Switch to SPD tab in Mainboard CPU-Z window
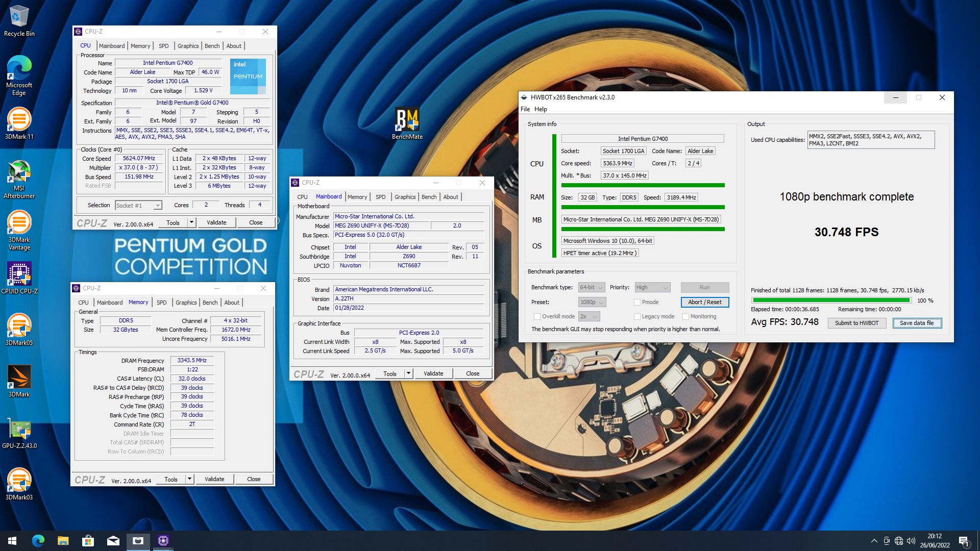 [x=381, y=197]
